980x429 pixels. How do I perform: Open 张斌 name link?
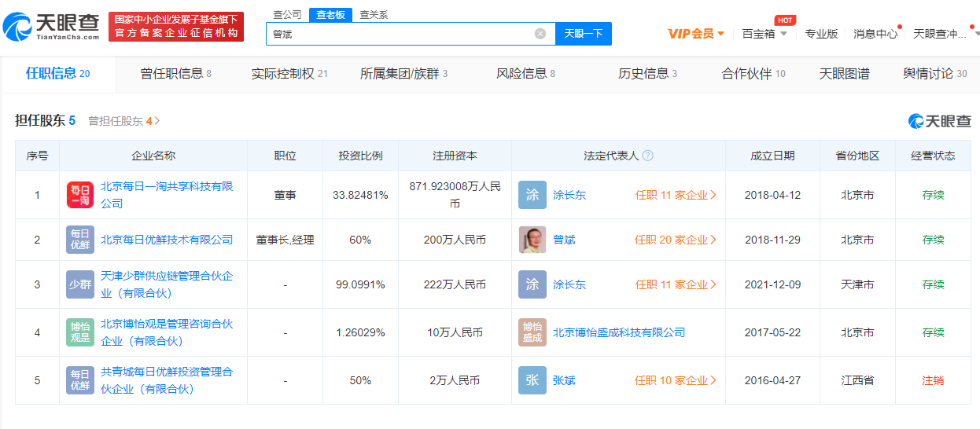click(x=564, y=380)
